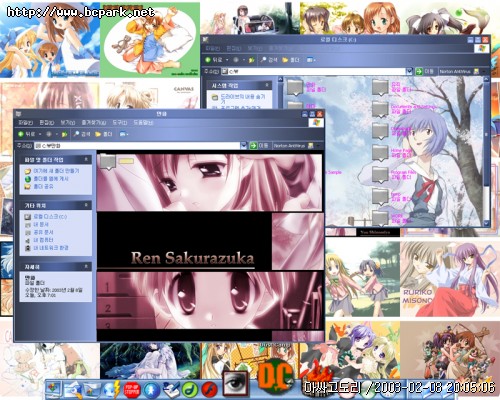Open Forward history dropdown arrow in front window
This screenshot has height=400, width=500.
point(57,134)
